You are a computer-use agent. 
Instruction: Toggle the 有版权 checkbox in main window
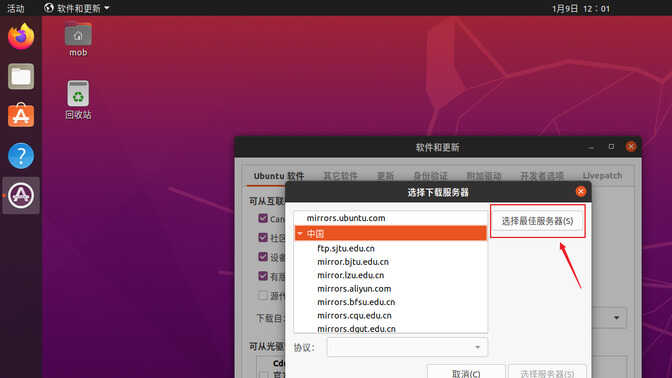click(263, 276)
